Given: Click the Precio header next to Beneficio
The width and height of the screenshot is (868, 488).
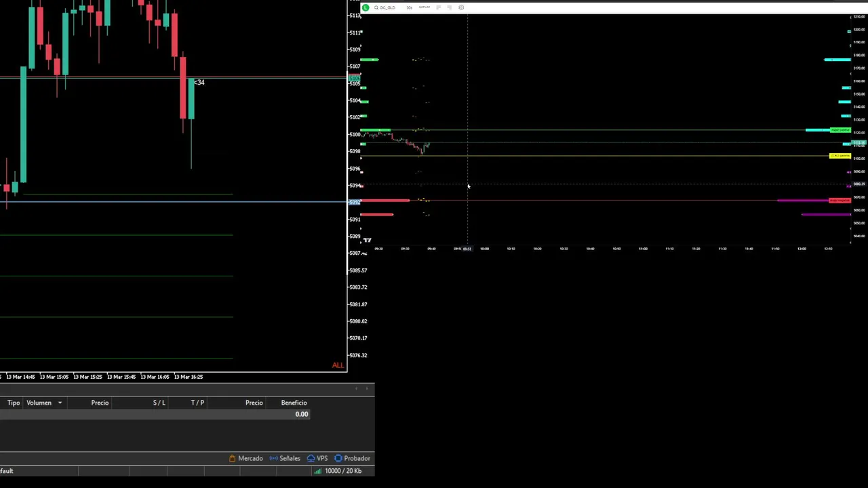Looking at the screenshot, I should (254, 403).
